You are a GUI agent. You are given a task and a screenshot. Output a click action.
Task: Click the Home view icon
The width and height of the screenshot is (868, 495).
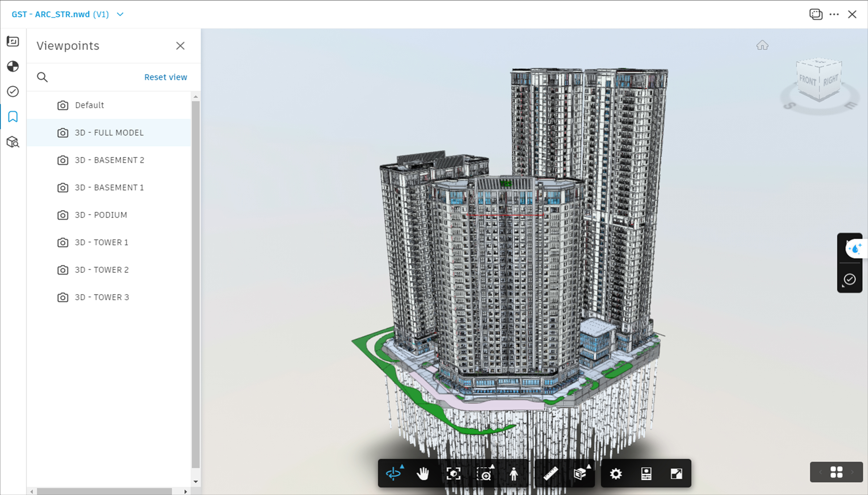pos(762,45)
